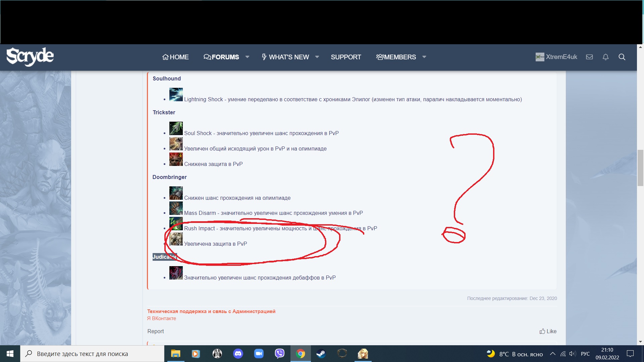Expand the Forums dropdown arrow
The width and height of the screenshot is (644, 362).
click(x=247, y=57)
